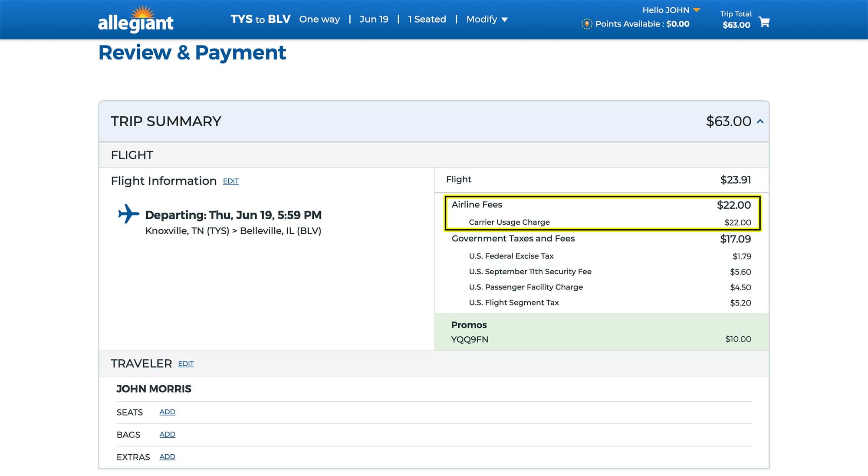Click the departing airplane icon

click(128, 214)
